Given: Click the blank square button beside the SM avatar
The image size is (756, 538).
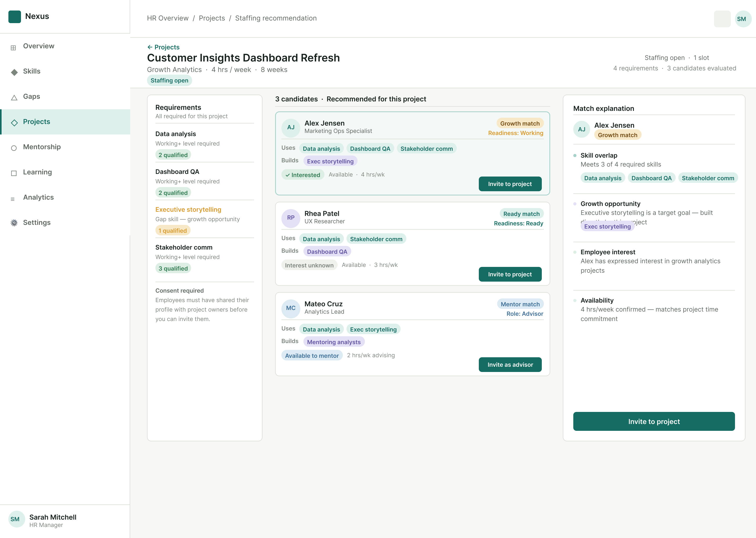Looking at the screenshot, I should [x=722, y=19].
